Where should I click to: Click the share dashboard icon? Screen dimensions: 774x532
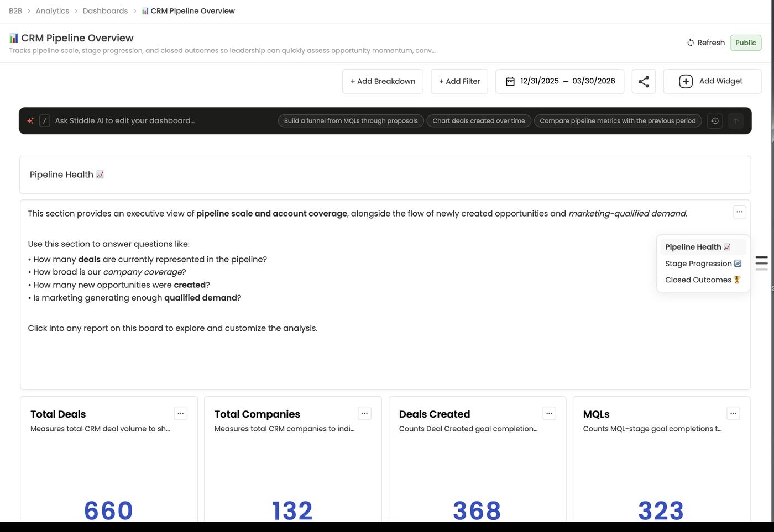[644, 82]
